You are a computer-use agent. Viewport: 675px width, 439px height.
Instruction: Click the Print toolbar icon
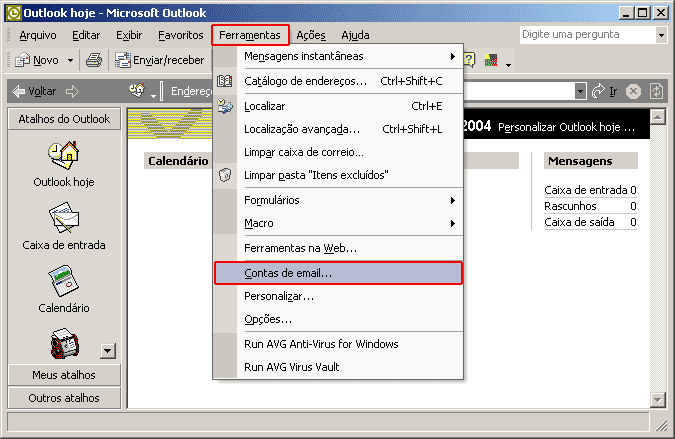pyautogui.click(x=93, y=60)
